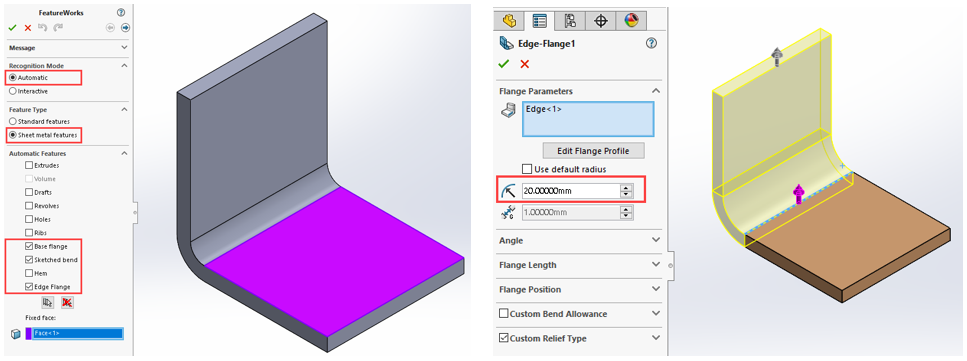
Task: Cancel FeatureWorks with the red X
Action: 28,28
